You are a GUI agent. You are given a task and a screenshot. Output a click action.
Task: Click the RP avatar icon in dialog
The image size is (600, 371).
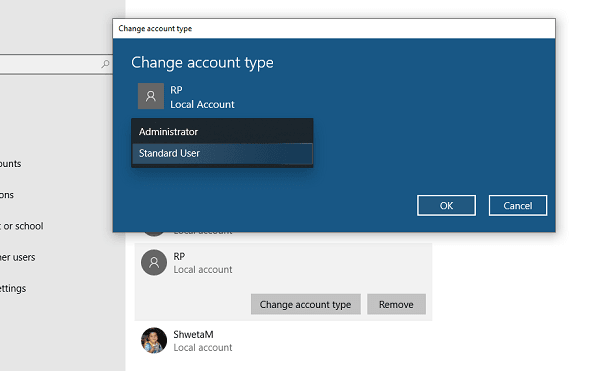151,96
